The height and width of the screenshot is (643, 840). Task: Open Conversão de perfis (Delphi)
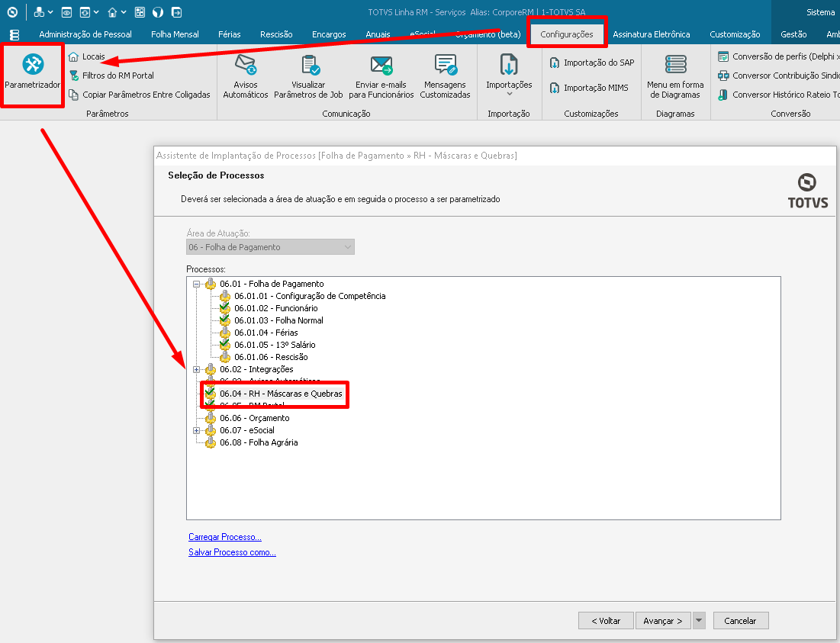778,56
